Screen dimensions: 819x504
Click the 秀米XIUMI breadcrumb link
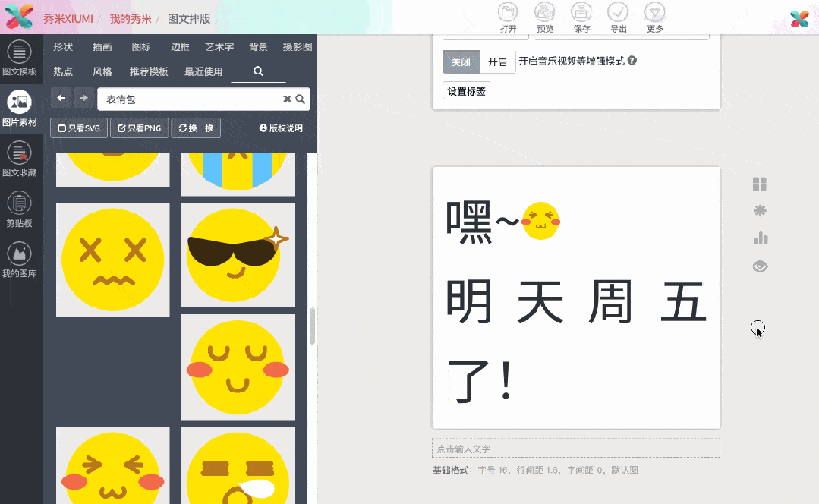(68, 19)
